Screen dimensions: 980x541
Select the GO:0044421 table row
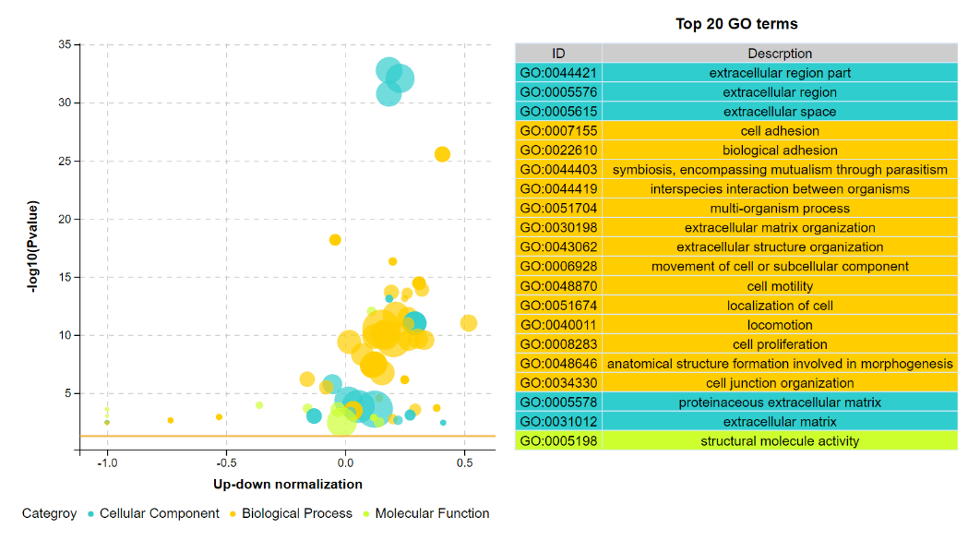[x=736, y=73]
